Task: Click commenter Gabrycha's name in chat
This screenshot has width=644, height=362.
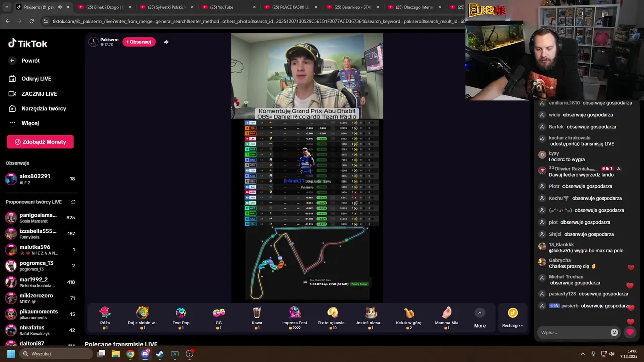Action: coord(559,260)
